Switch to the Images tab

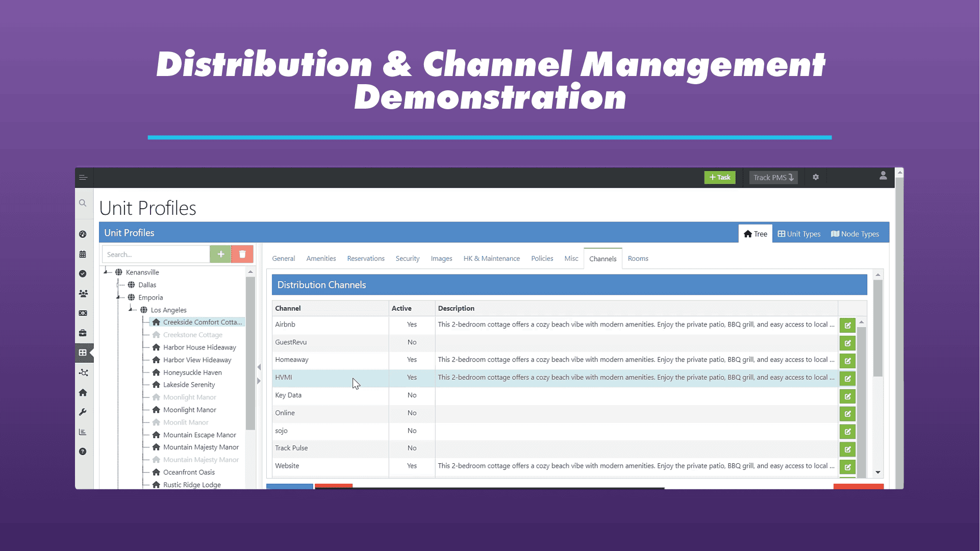[x=441, y=259]
